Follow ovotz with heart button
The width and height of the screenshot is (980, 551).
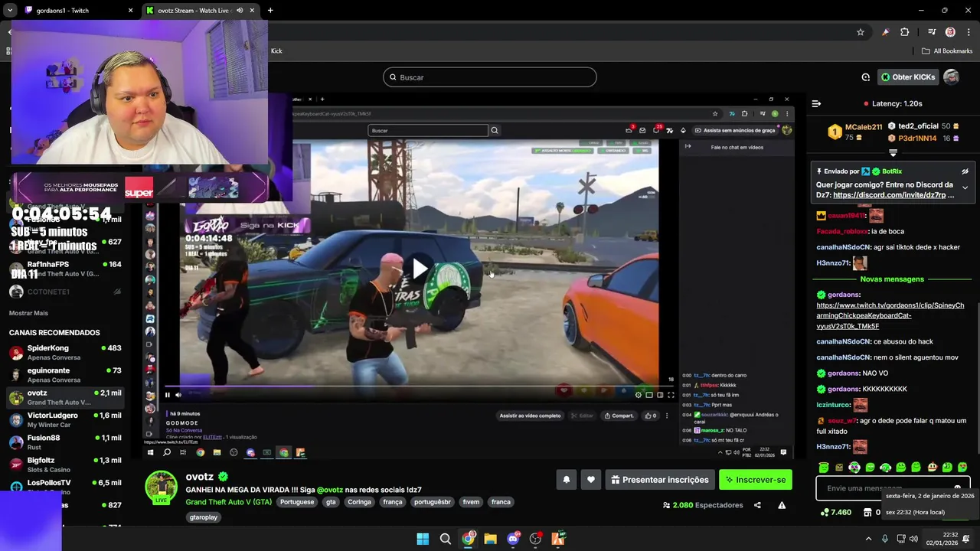click(x=591, y=480)
